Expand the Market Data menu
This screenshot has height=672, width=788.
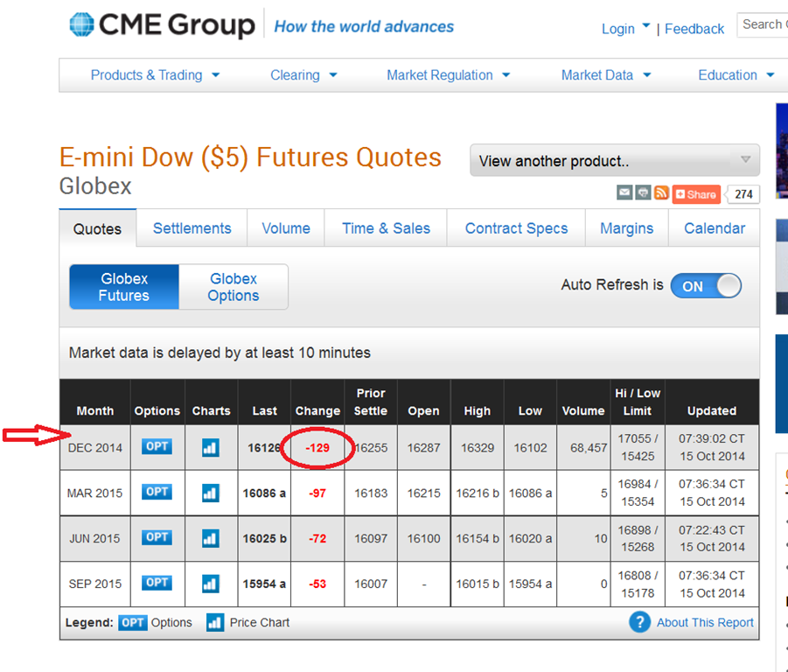coord(606,75)
